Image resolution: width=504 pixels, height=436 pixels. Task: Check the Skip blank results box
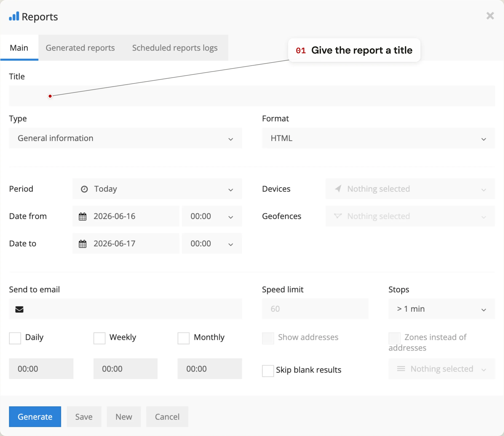[268, 371]
